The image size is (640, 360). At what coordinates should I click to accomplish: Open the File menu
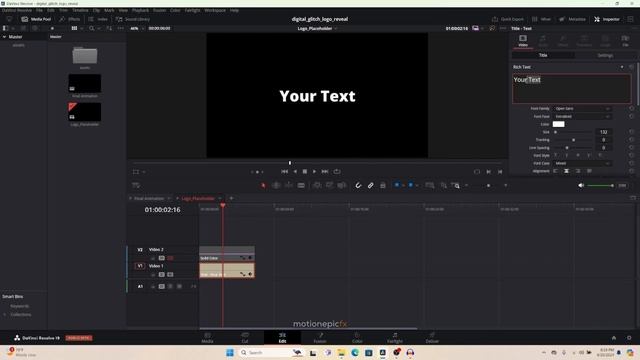click(39, 10)
